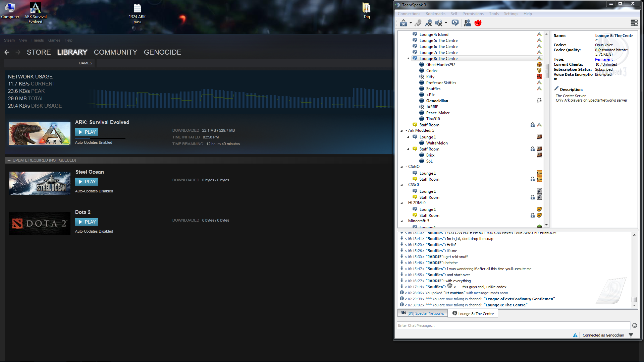Switch to the COMMUNITY tab in Steam
644x362 pixels.
(x=115, y=52)
